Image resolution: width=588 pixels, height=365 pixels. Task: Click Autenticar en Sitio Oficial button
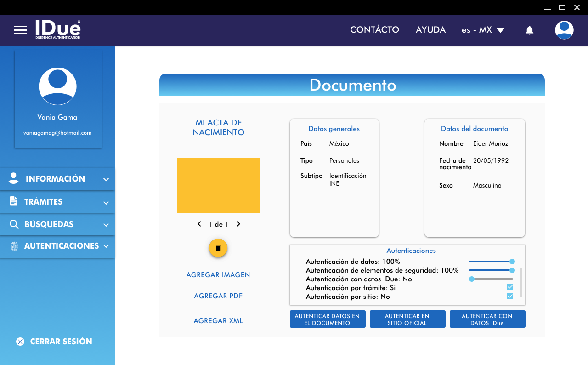point(407,319)
